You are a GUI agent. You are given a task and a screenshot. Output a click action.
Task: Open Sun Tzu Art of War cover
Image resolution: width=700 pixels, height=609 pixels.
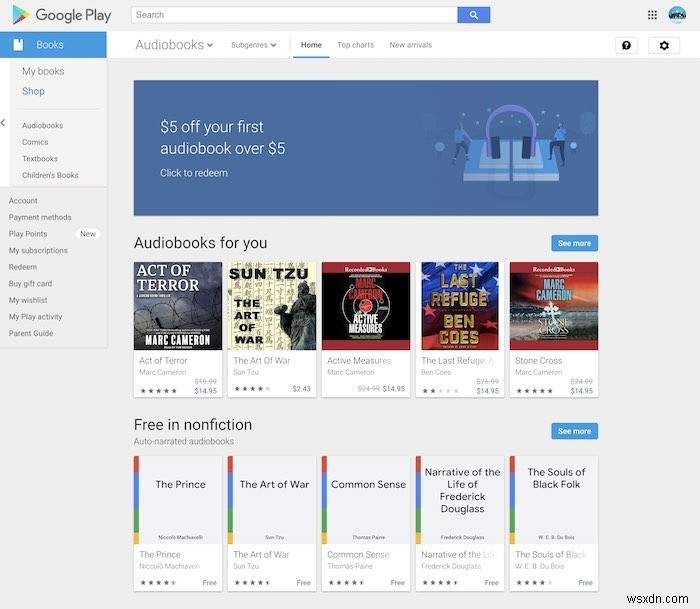click(272, 306)
